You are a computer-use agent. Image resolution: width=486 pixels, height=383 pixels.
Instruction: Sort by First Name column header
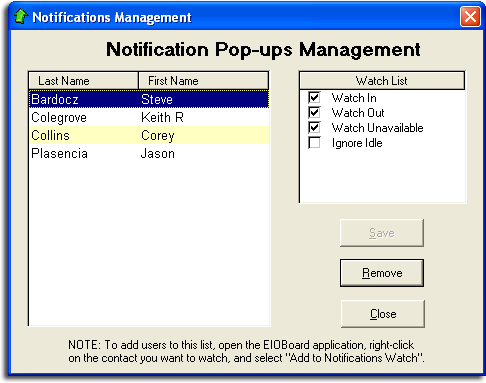(x=203, y=81)
